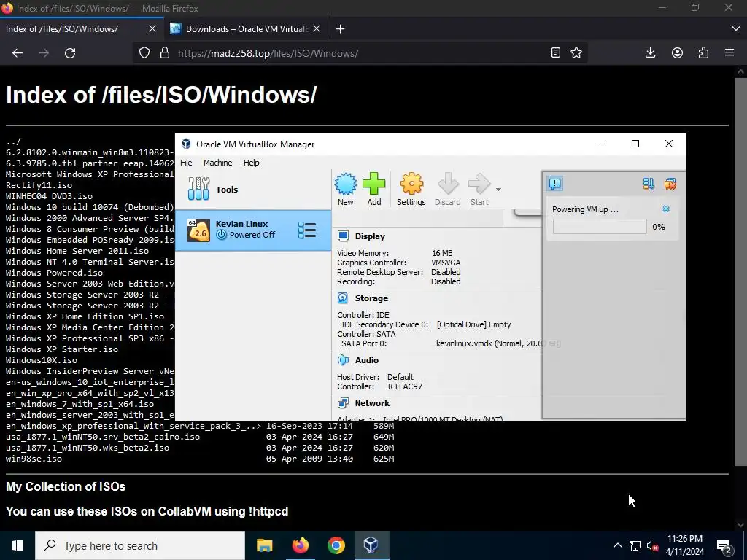The image size is (747, 560).
Task: Bookmark this page with the star icon
Action: [576, 52]
